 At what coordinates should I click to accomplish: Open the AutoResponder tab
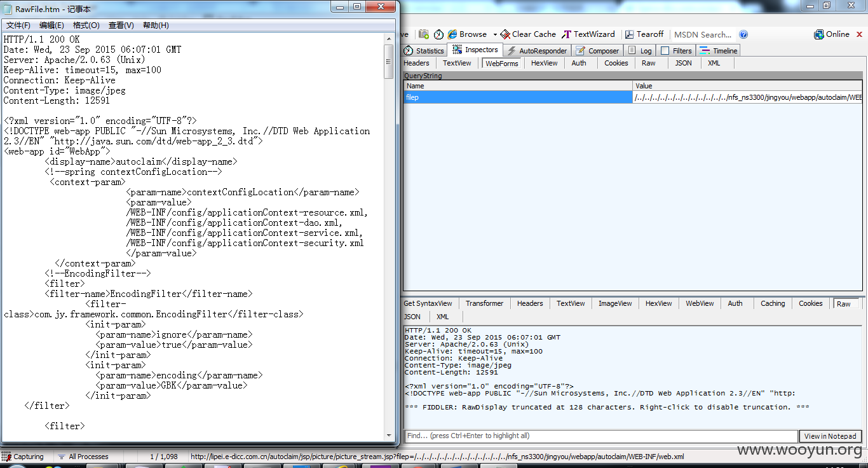tap(537, 51)
